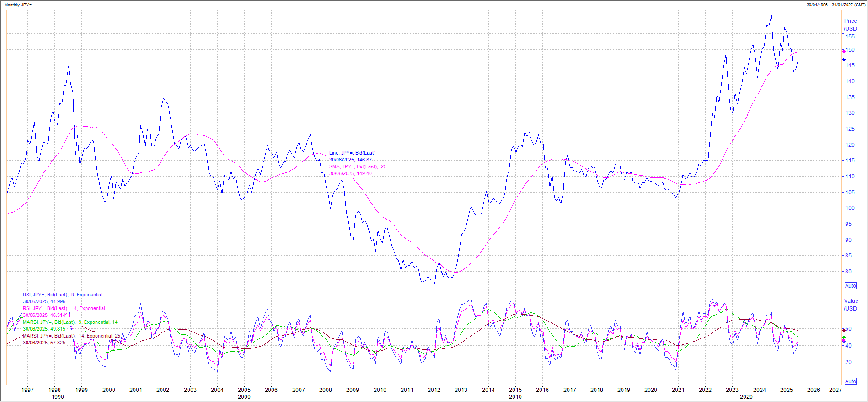Click the 2005 year label on time axis

coord(244,390)
